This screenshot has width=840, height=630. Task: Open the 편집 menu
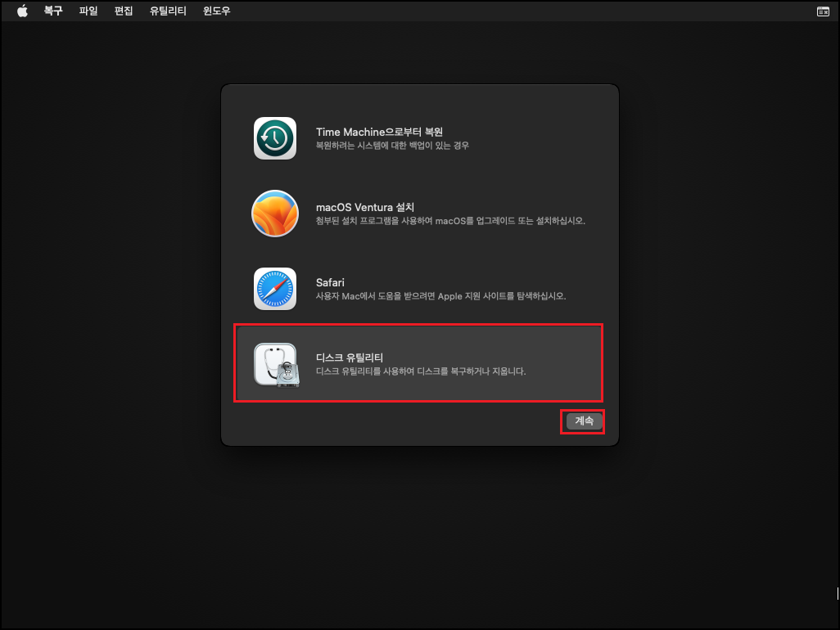click(124, 11)
